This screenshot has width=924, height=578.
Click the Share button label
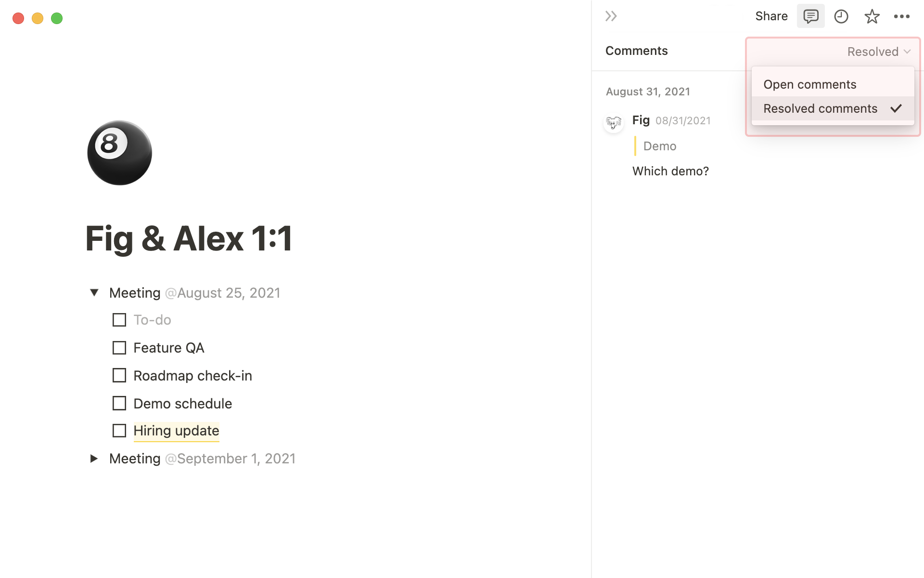[x=771, y=16]
